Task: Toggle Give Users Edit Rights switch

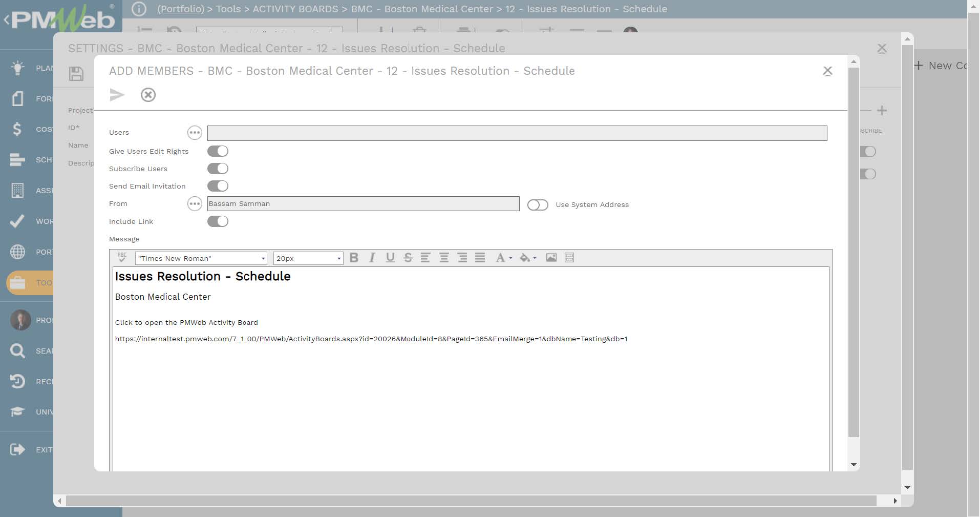Action: (x=218, y=151)
